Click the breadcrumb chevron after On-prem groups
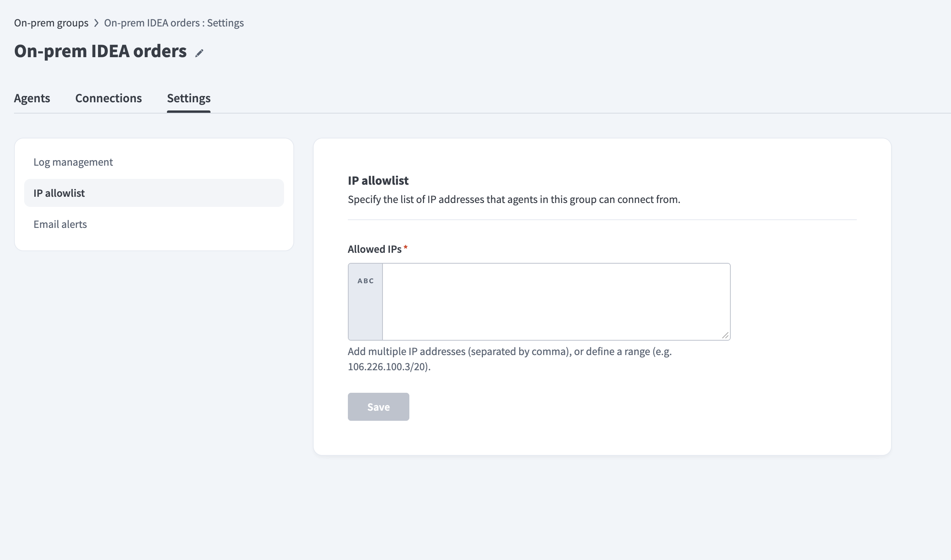Viewport: 951px width, 560px height. tap(96, 23)
